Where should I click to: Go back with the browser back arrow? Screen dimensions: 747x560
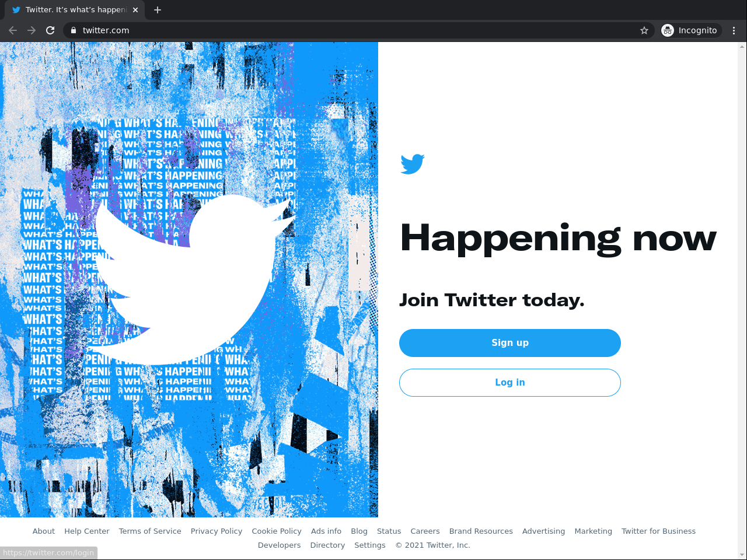(13, 30)
